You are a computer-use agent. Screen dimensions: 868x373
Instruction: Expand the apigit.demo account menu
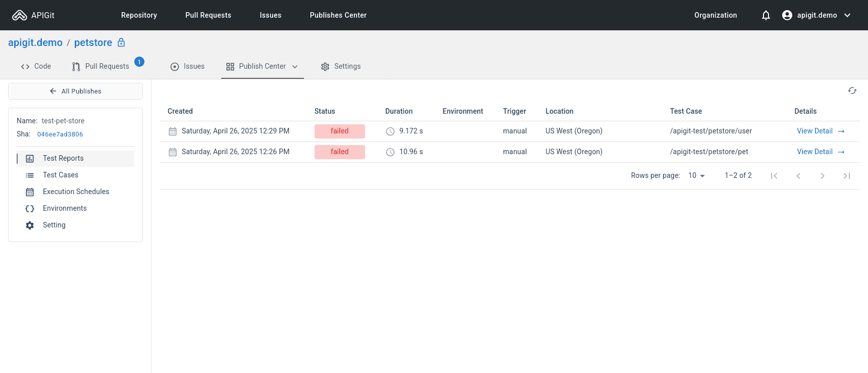(847, 15)
